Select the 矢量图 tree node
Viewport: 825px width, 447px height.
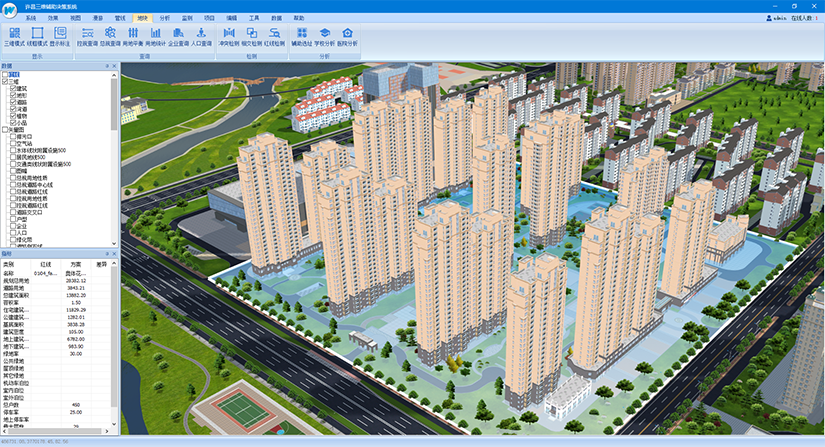16,129
